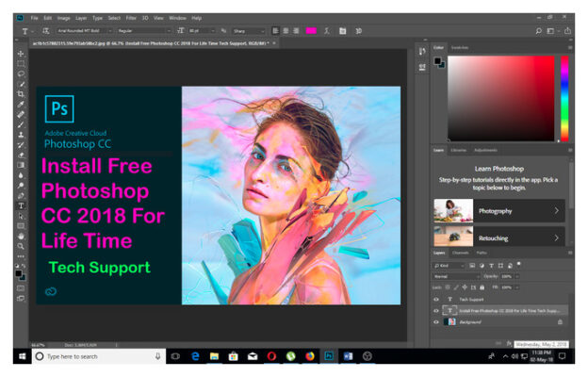The image size is (588, 377).
Task: Toggle layer filtering on/off switch
Action: 519,265
